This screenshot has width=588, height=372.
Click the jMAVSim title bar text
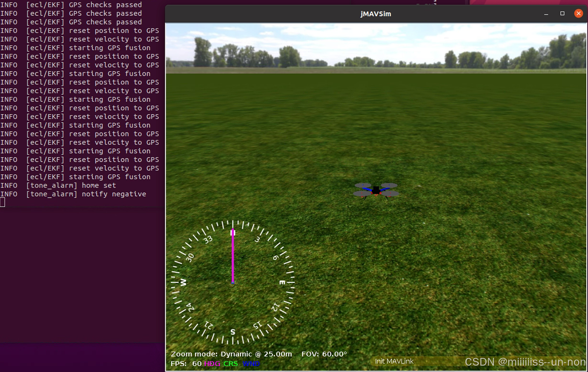pos(376,14)
